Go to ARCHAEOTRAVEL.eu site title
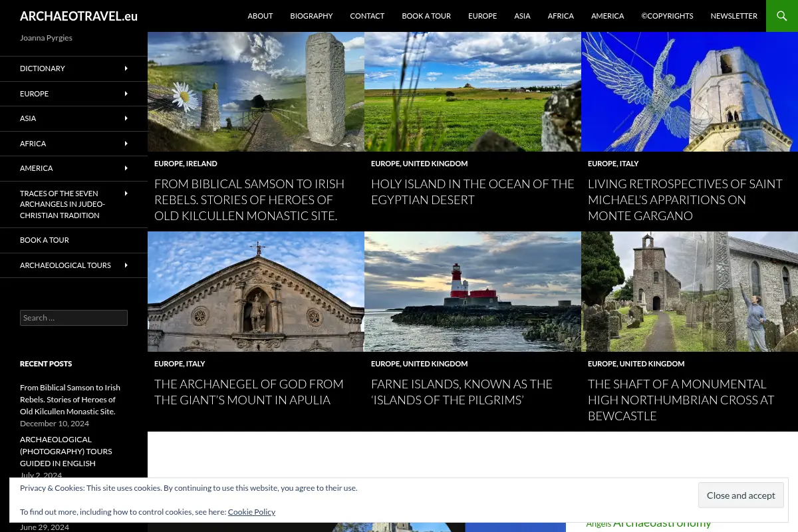 tap(78, 16)
